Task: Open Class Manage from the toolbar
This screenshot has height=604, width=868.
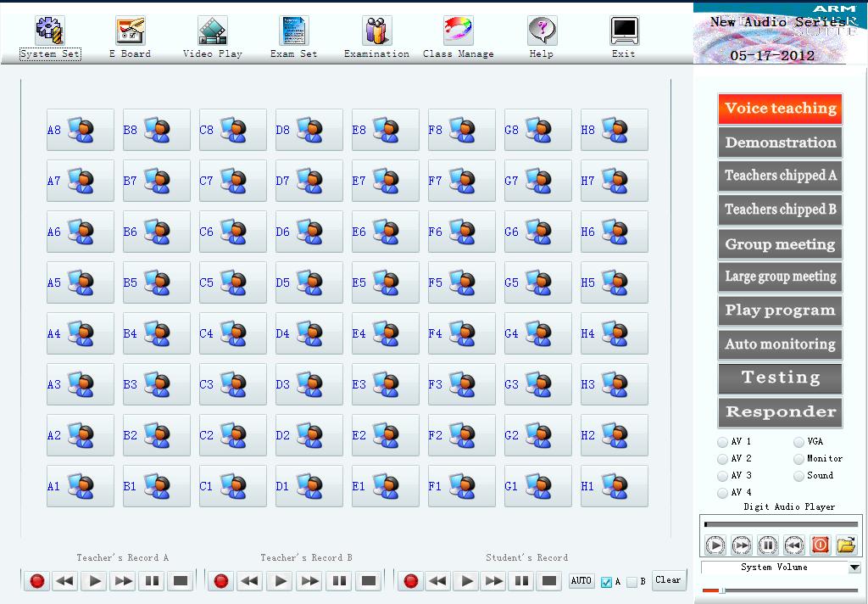Action: [x=458, y=31]
